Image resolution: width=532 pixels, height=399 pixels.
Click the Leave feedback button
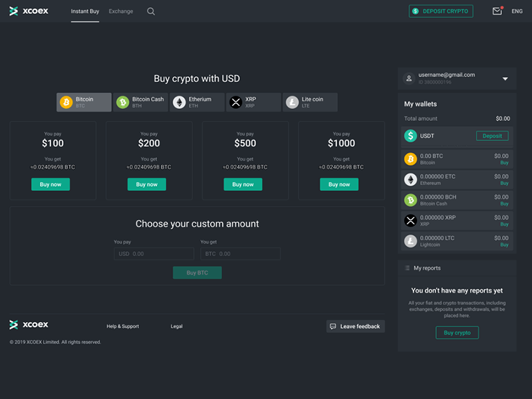[355, 326]
